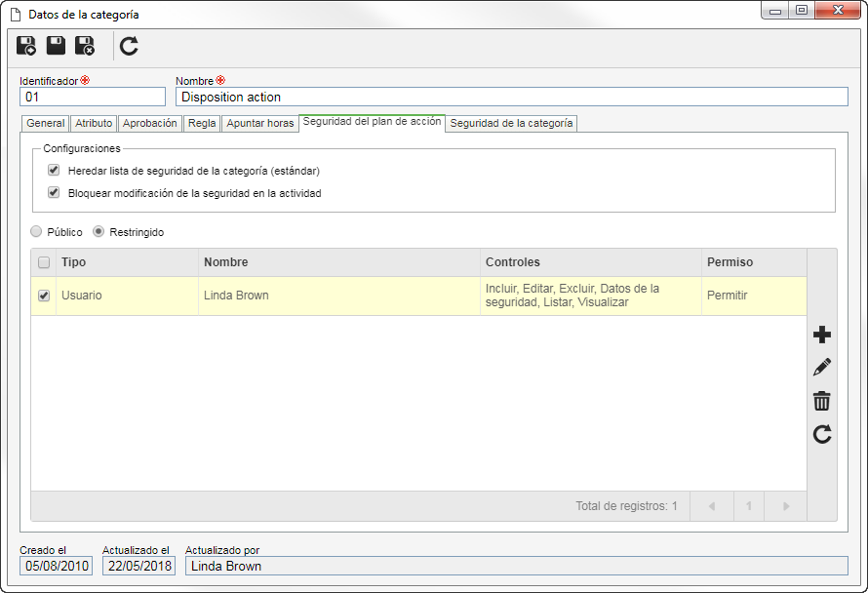
Task: Click the Save and new toolbar icon
Action: click(26, 46)
